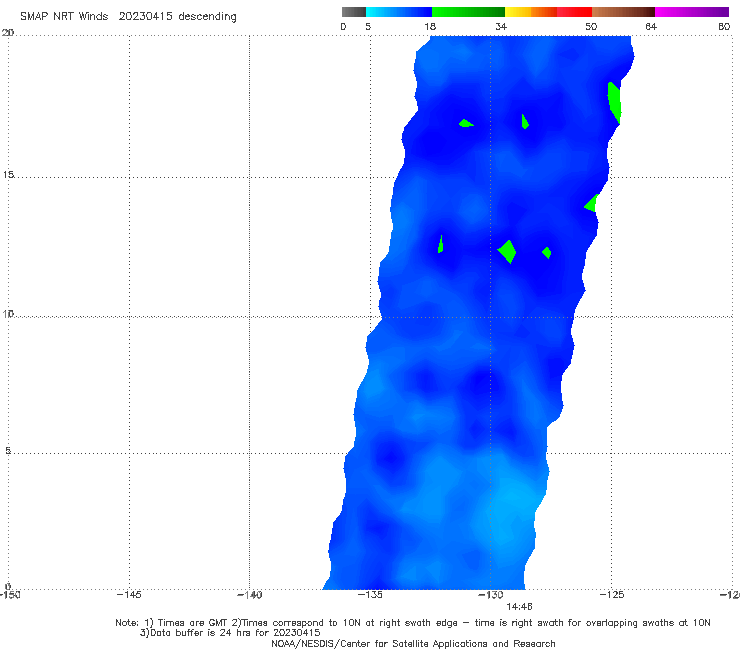Click the NOAA/NESDIS credit line

click(x=413, y=643)
